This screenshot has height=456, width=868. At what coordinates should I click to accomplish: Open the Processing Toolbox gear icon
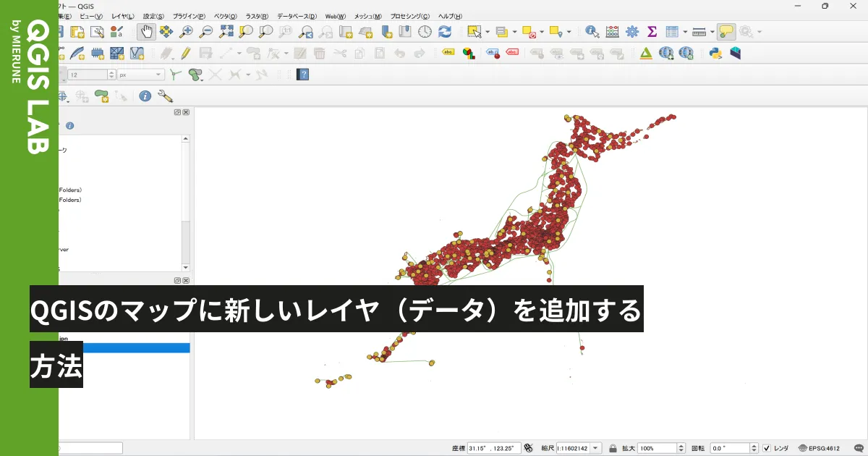[631, 32]
